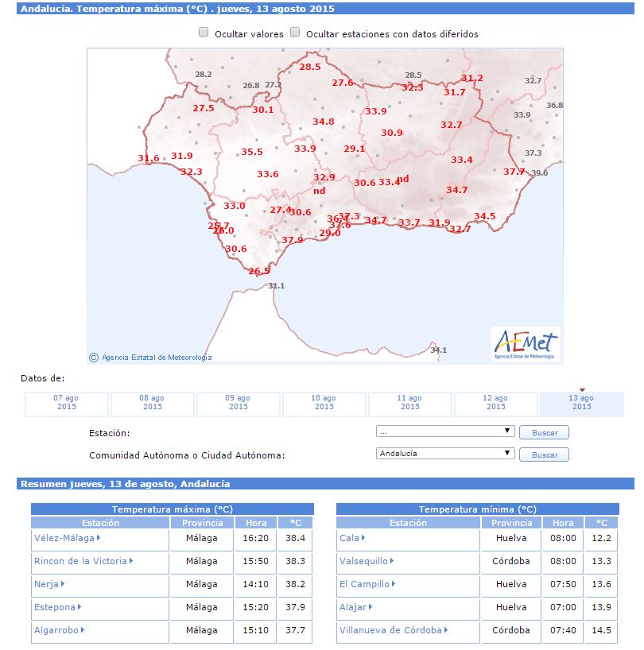The image size is (644, 650).
Task: Open the Estación dropdown list
Action: coord(445,431)
